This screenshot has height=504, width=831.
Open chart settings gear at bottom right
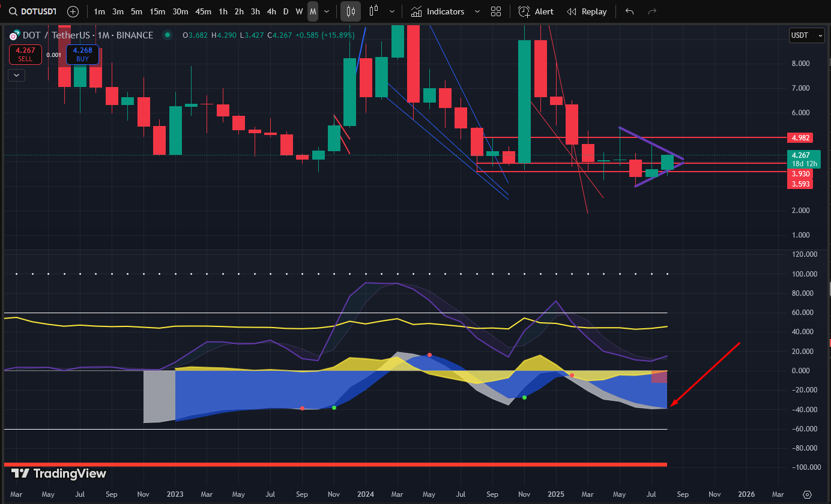[x=807, y=494]
